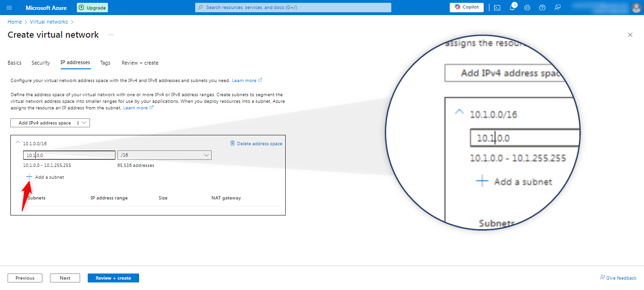Click the Previous button
Screen dimensions: 644x290
coord(25,278)
